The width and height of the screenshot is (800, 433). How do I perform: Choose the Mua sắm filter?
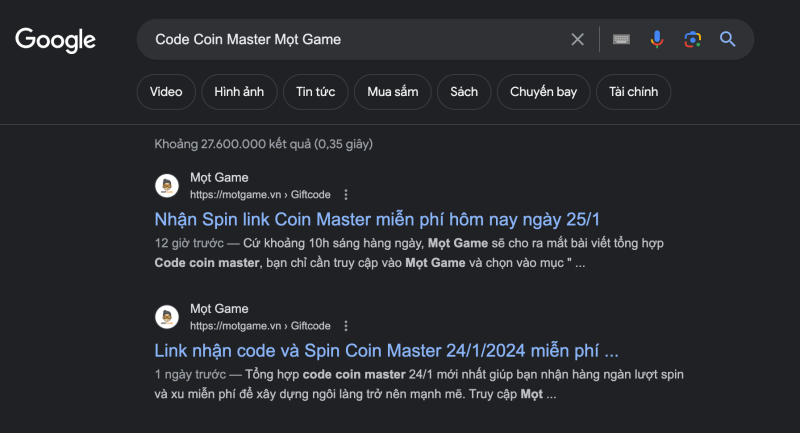coord(392,92)
